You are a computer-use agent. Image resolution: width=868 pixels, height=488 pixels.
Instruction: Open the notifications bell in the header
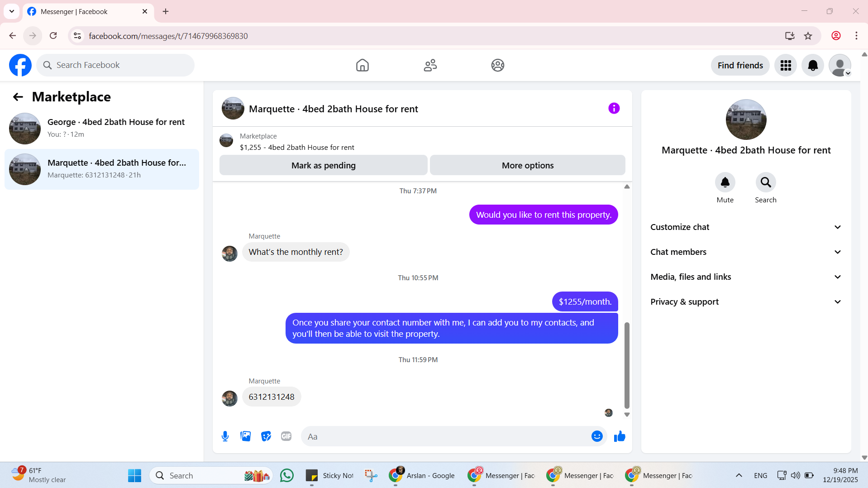click(x=813, y=66)
